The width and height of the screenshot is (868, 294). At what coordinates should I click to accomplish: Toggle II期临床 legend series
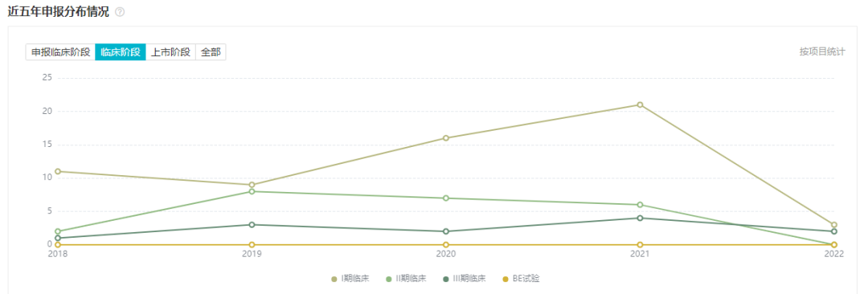click(408, 279)
